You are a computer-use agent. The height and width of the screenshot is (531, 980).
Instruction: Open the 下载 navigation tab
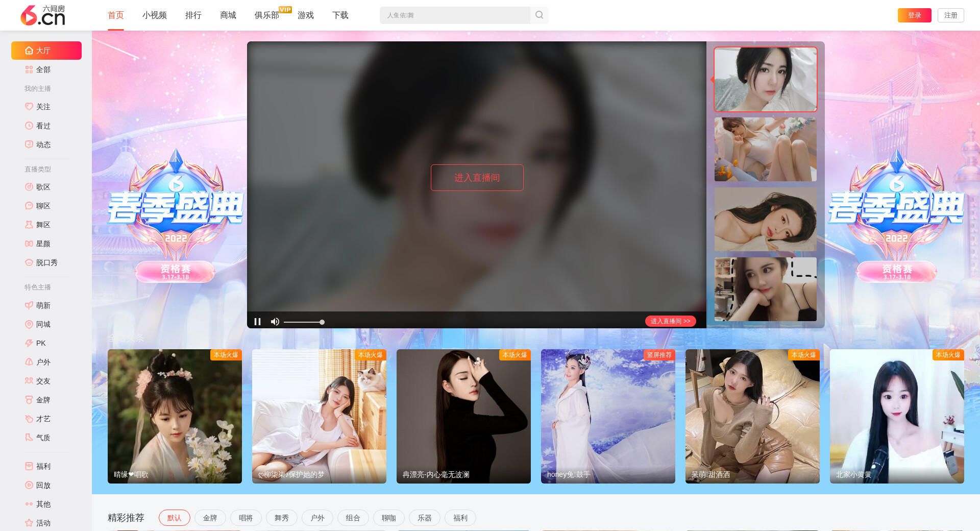340,15
